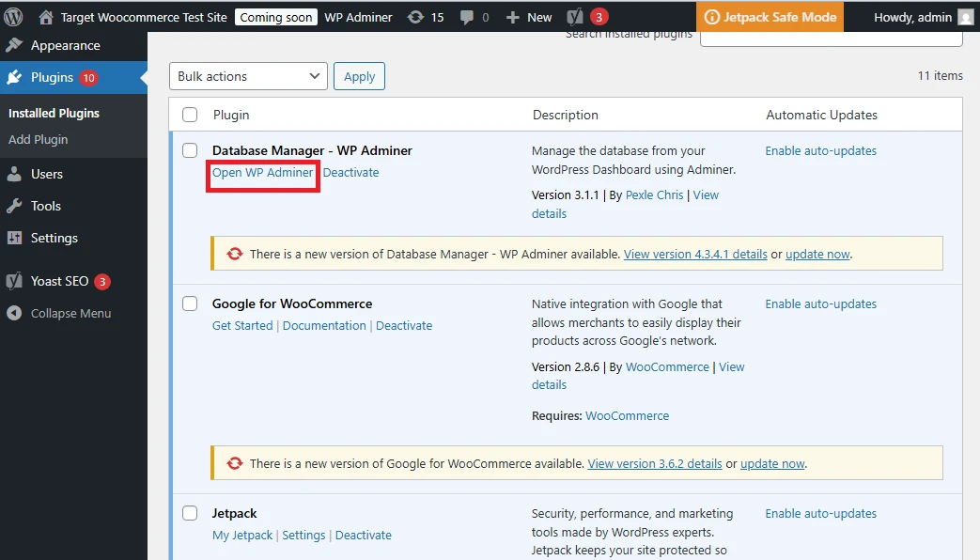Click the Coming soon badge

276,18
